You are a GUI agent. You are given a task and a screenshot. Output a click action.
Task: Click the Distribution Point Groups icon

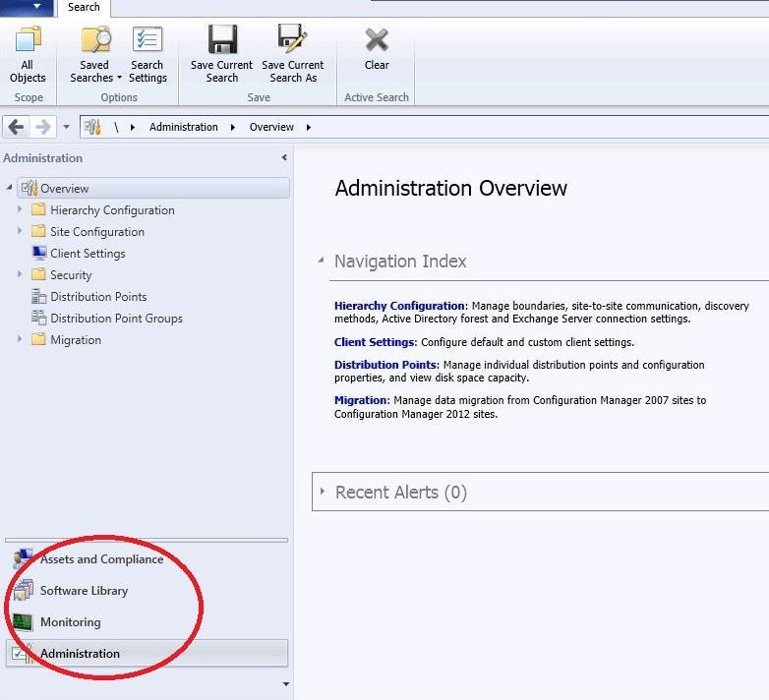(x=38, y=318)
